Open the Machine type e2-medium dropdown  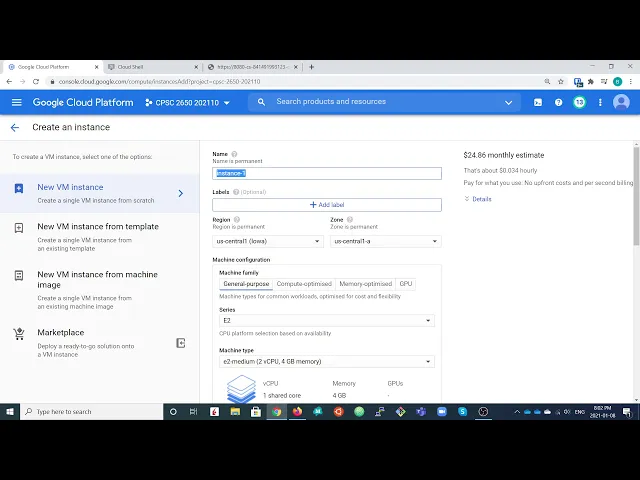(327, 362)
